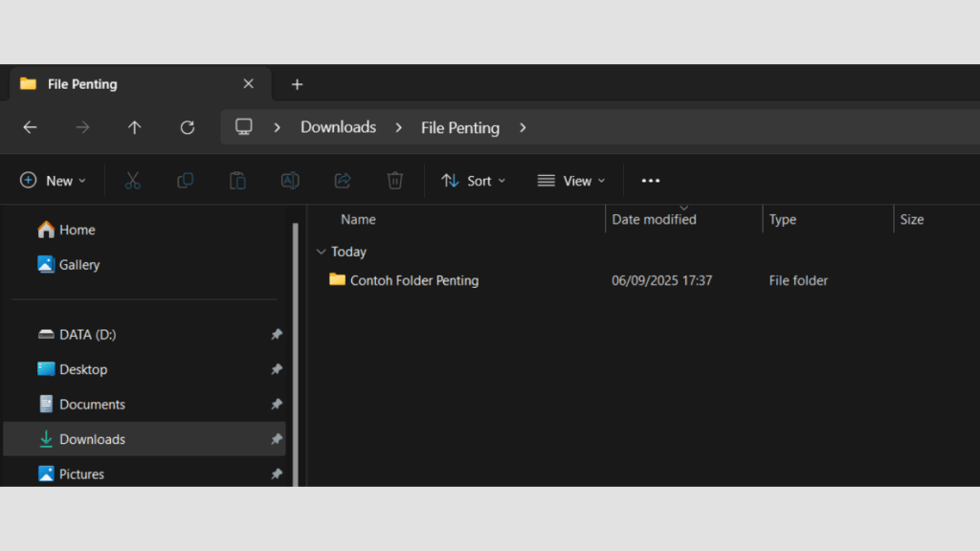The width and height of the screenshot is (980, 551).
Task: Unpin Documents from Quick access
Action: pyautogui.click(x=277, y=404)
